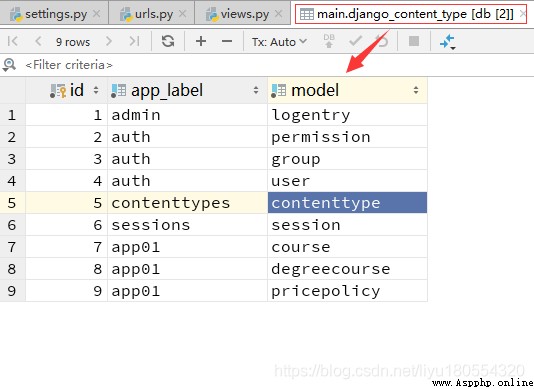Go to previous page arrow
534x389 pixels.
[38, 41]
